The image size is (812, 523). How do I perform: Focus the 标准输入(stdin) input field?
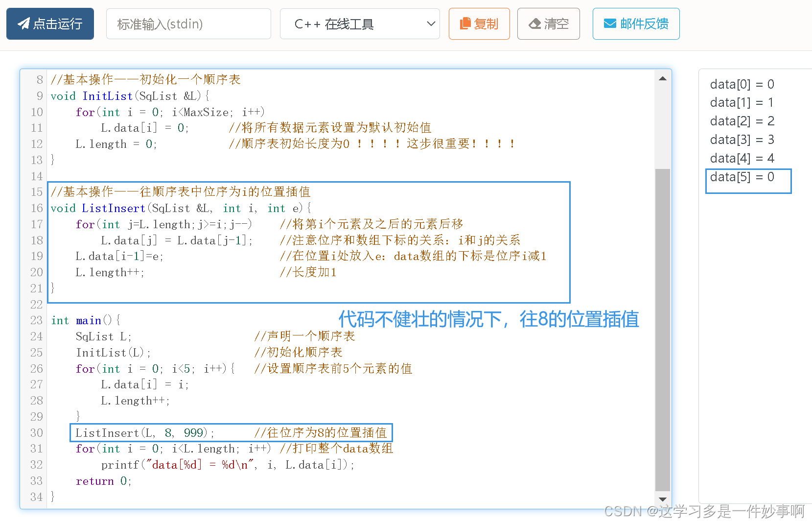[x=188, y=24]
